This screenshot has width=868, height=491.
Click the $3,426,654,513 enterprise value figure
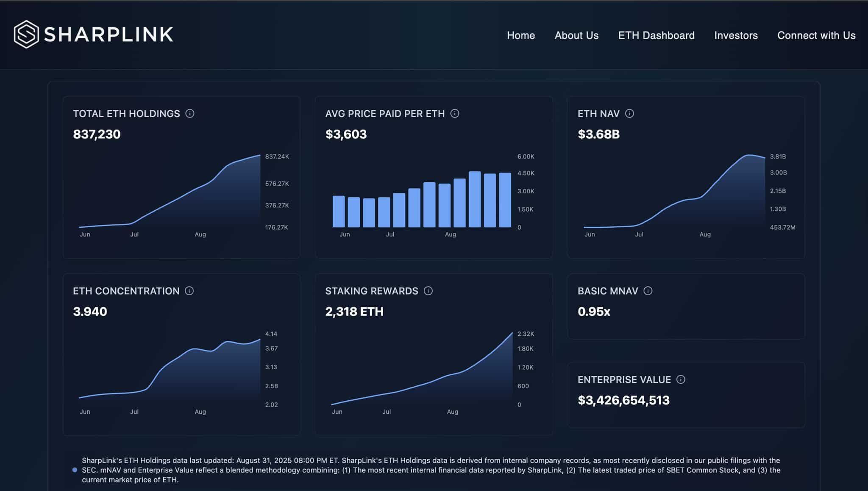click(623, 400)
